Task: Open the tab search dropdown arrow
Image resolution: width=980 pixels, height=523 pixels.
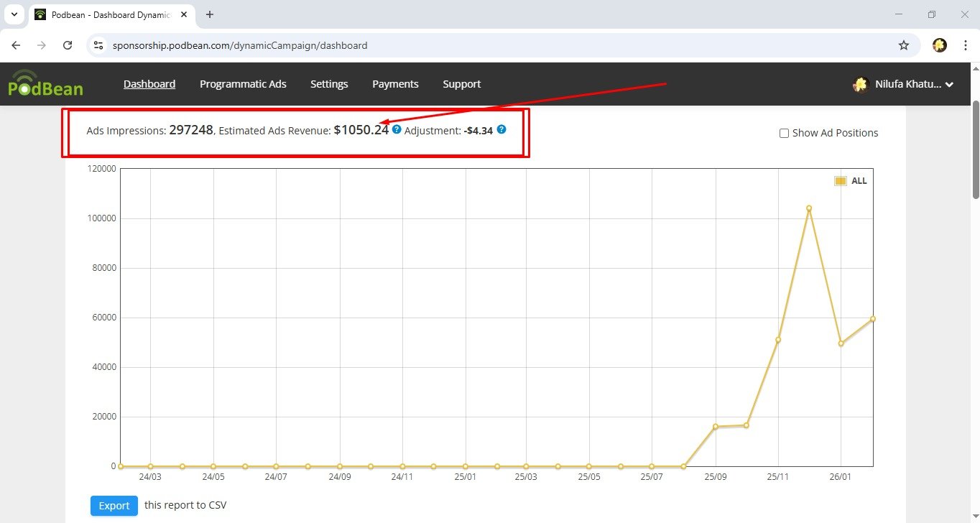Action: (14, 14)
